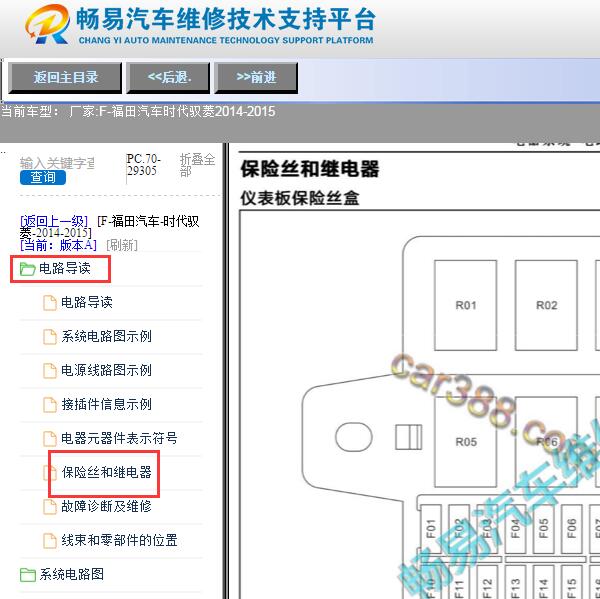Click the 当前：版本A link
Screen dimensions: 600x599
58,245
